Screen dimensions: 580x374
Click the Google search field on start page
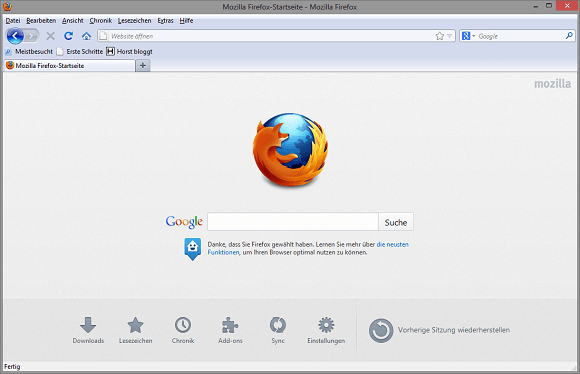point(293,222)
